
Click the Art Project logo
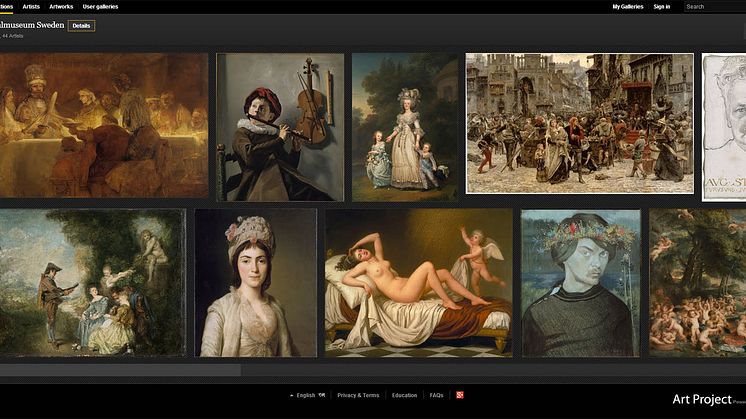[x=702, y=400]
